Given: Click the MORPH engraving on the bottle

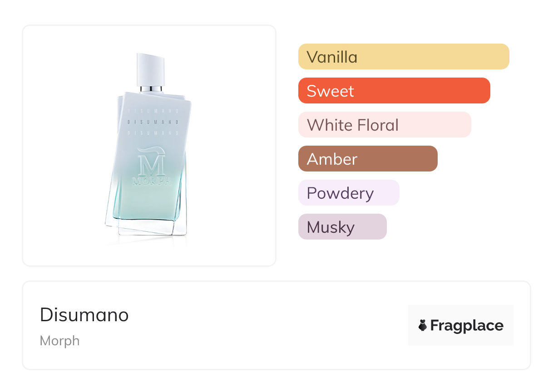Looking at the screenshot, I should (151, 181).
